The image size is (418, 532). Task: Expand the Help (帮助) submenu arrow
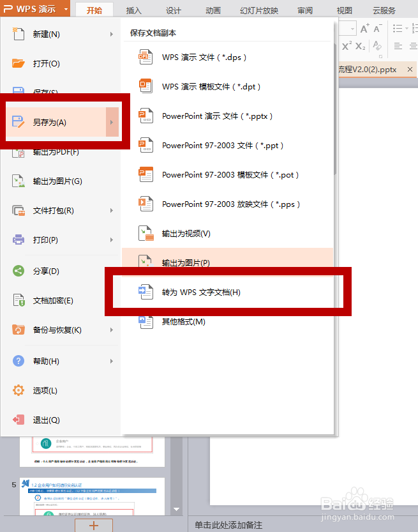[x=111, y=361]
